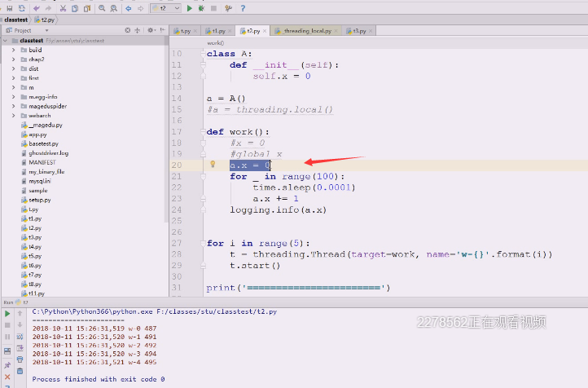Click the Run panel pause output icon
This screenshot has height=388, width=588.
[7, 337]
